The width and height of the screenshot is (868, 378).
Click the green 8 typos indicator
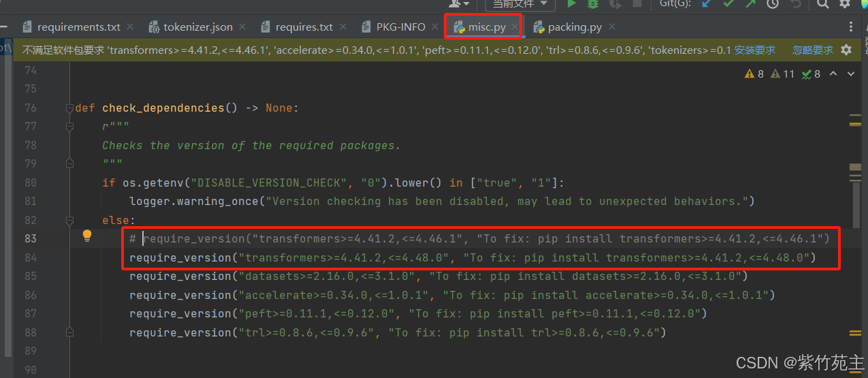tap(811, 74)
